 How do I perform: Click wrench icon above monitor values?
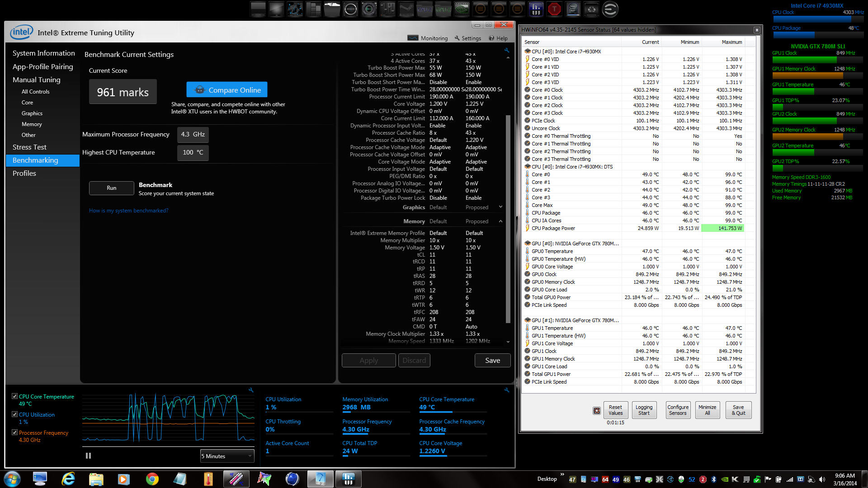507,390
